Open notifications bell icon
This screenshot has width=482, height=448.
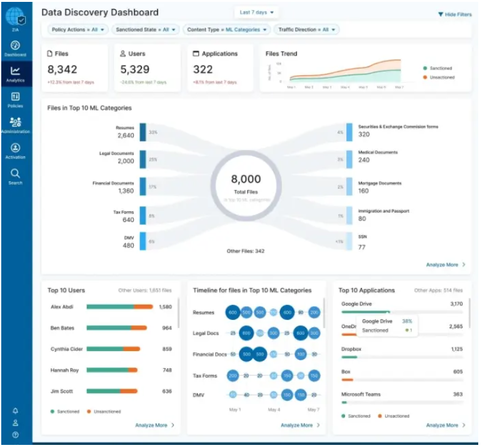coord(15,411)
